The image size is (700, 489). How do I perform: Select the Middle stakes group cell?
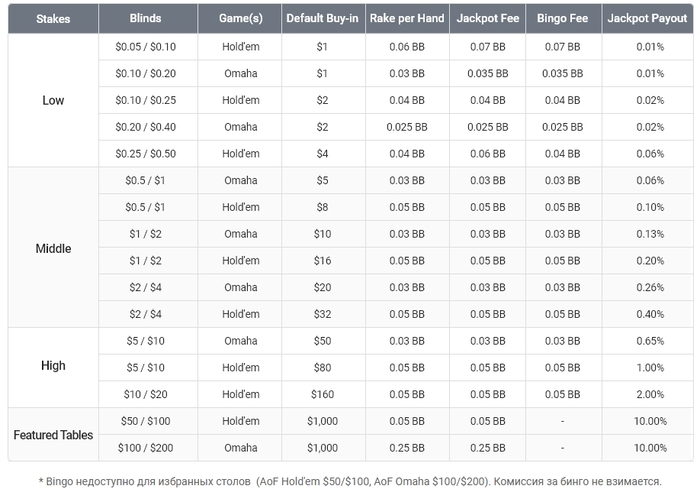53,247
